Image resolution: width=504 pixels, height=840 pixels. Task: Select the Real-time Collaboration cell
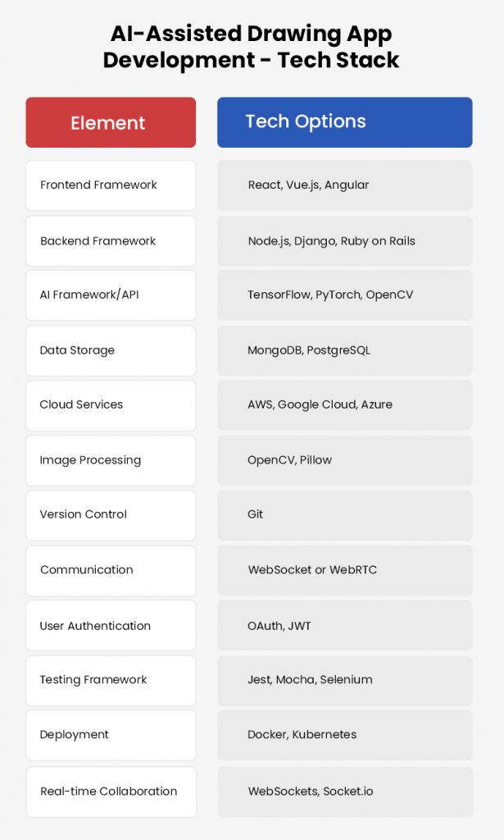point(111,792)
